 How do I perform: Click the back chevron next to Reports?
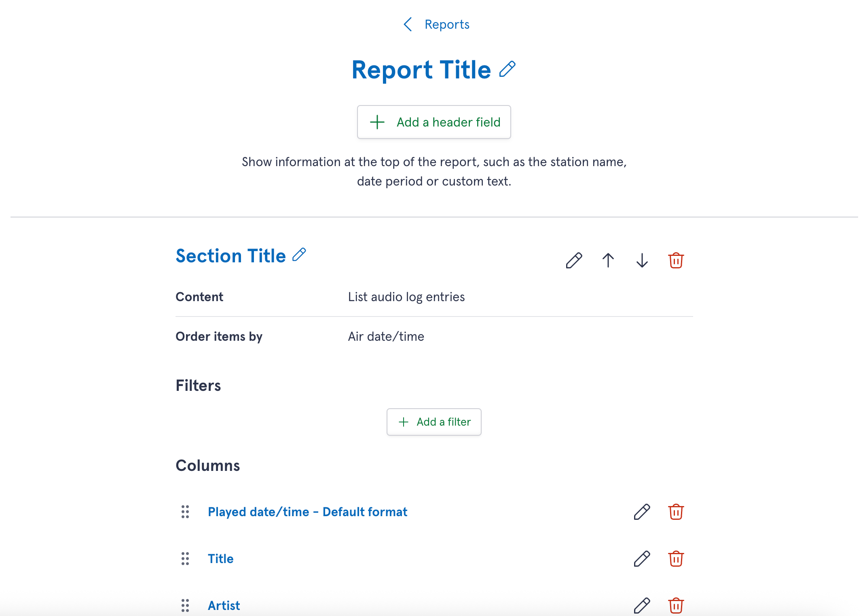pyautogui.click(x=408, y=24)
